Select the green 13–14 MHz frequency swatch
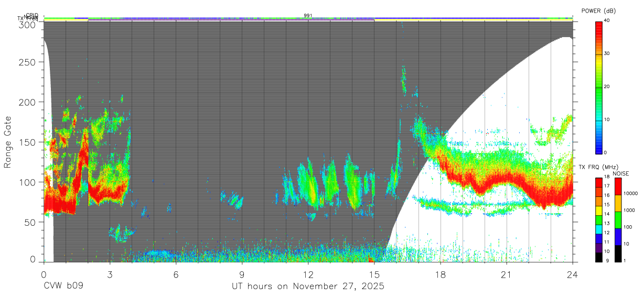 pyautogui.click(x=599, y=219)
